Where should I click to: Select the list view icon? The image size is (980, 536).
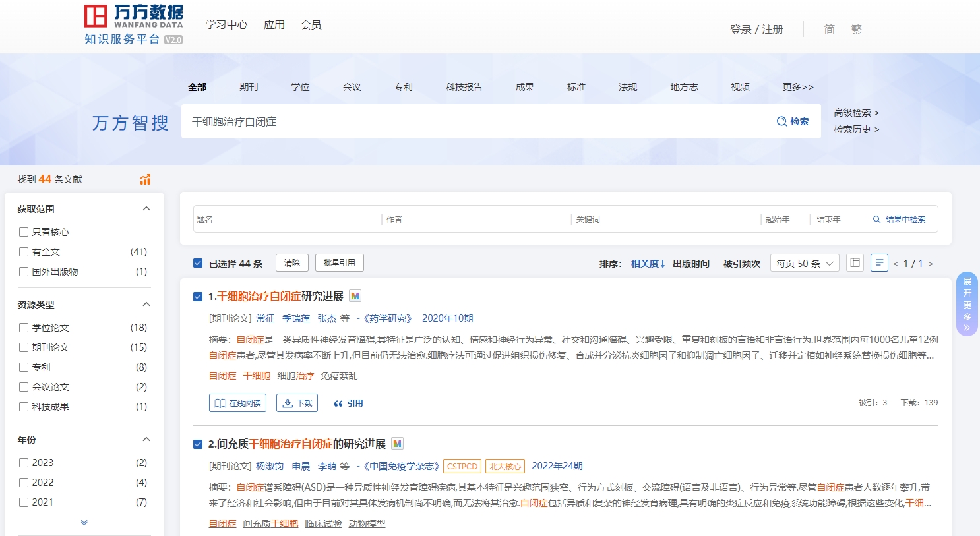(879, 262)
